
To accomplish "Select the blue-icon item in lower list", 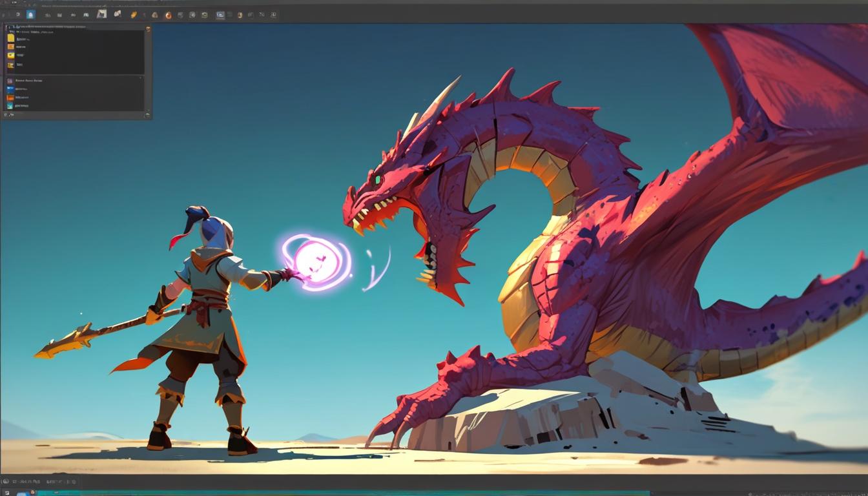I will coord(10,89).
